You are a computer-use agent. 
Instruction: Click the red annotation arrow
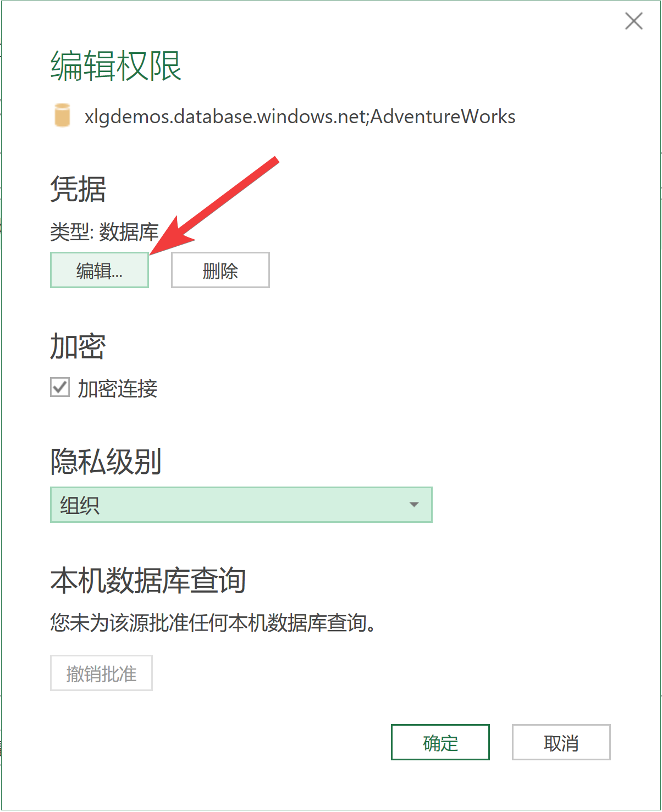pos(214,207)
